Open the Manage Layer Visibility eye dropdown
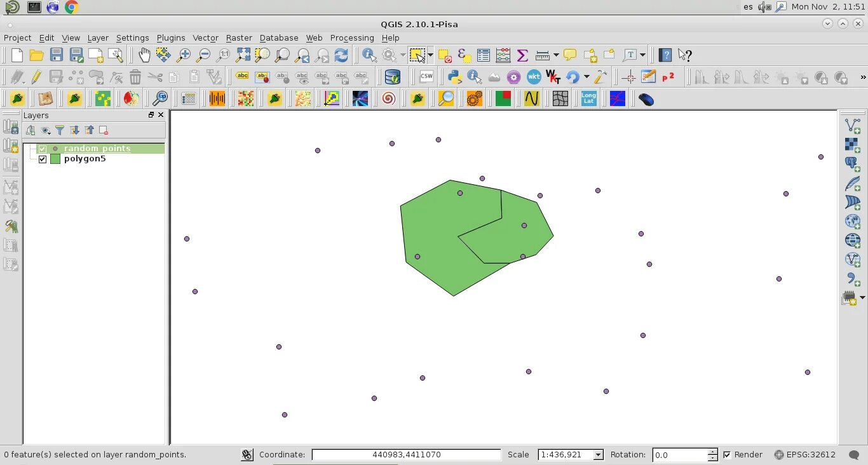This screenshot has height=465, width=868. pyautogui.click(x=46, y=130)
